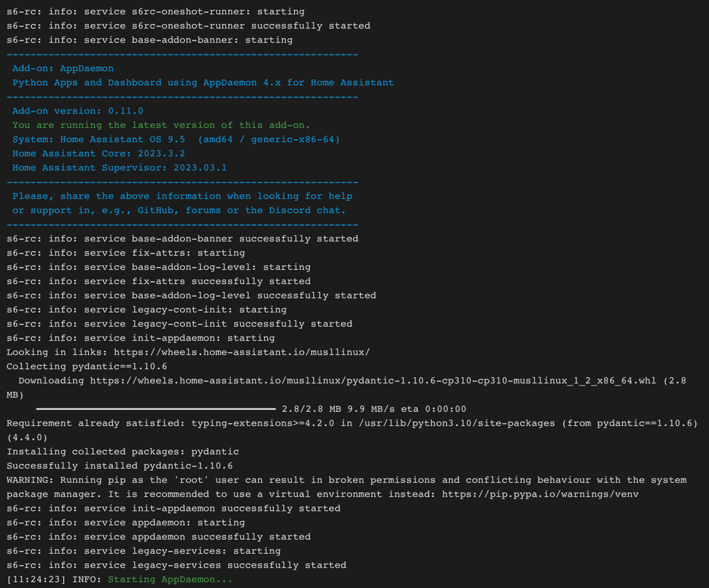This screenshot has height=588, width=709.
Task: Click the "[11:24:23]" timestamp
Action: pos(36,579)
